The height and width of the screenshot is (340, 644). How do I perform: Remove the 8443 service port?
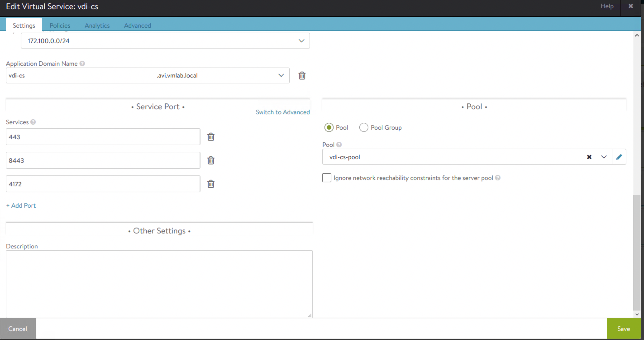[x=211, y=160]
